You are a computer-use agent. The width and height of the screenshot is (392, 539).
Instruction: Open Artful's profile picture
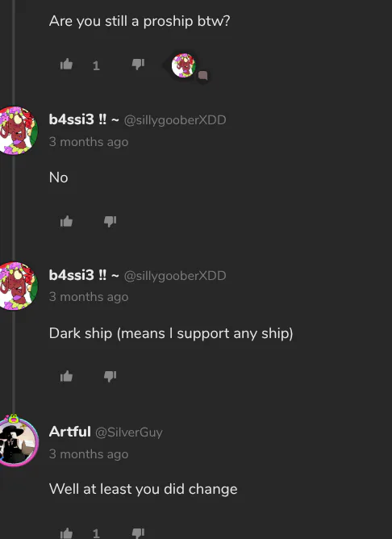(18, 441)
